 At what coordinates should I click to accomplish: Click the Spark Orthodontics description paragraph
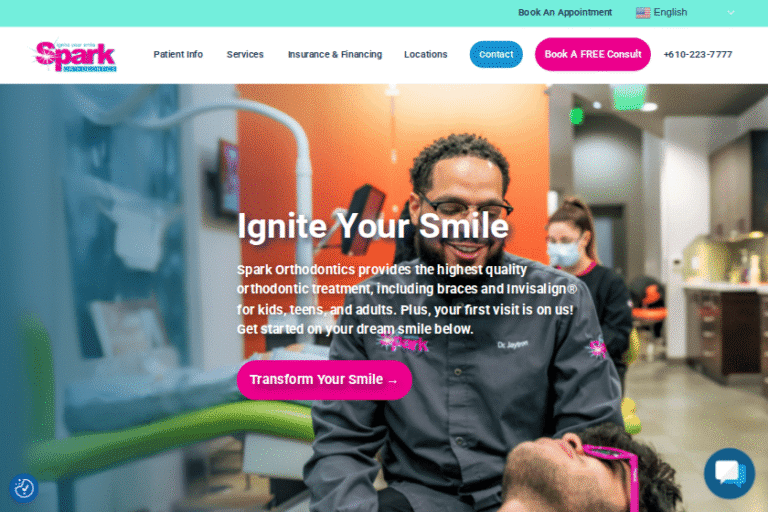[x=406, y=299]
